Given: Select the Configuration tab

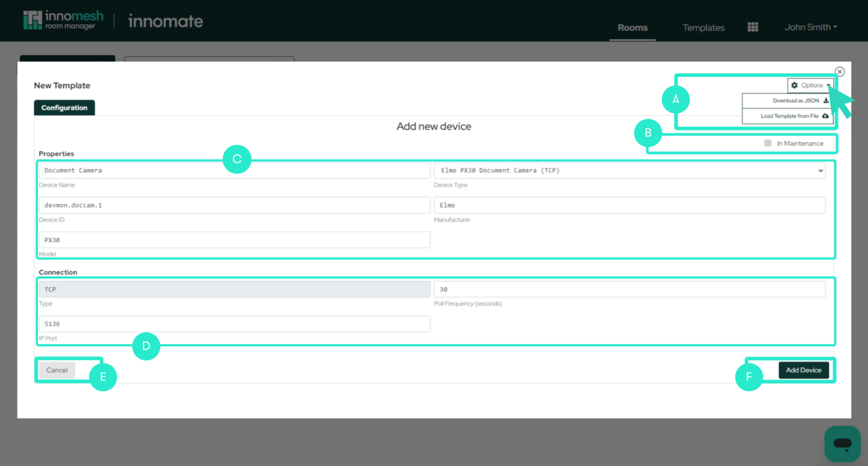Looking at the screenshot, I should click(x=64, y=107).
